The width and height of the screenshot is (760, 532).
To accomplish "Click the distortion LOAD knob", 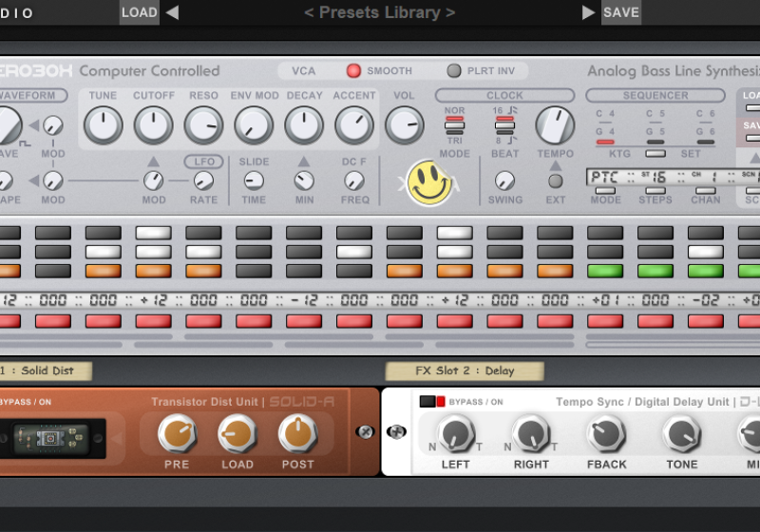I will pos(237,433).
